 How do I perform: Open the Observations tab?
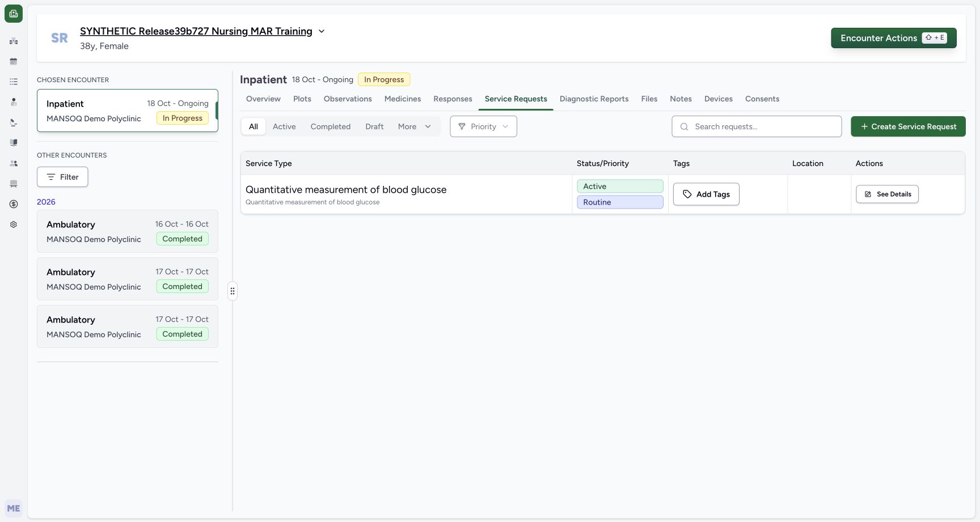[x=348, y=99]
